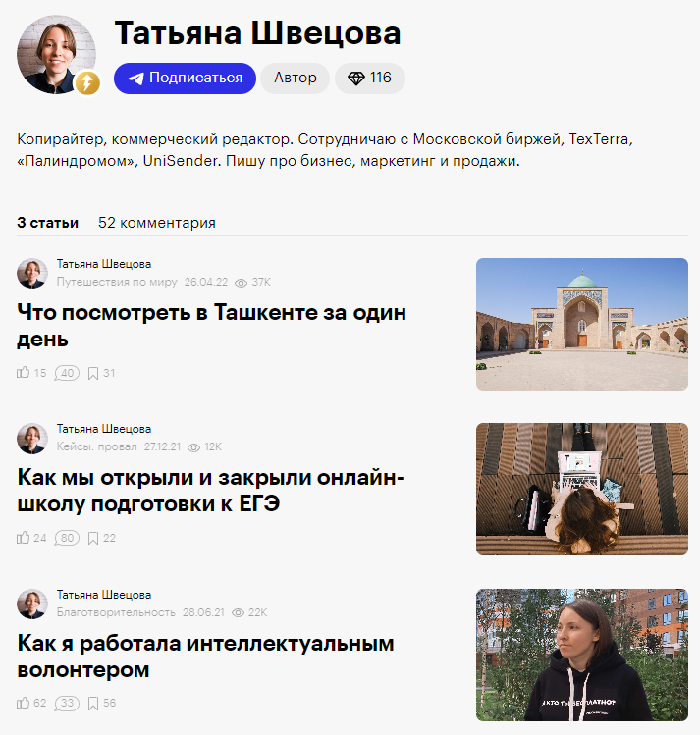Click the gold lightning badge on avatar
The height and width of the screenshot is (735, 700).
[x=88, y=83]
